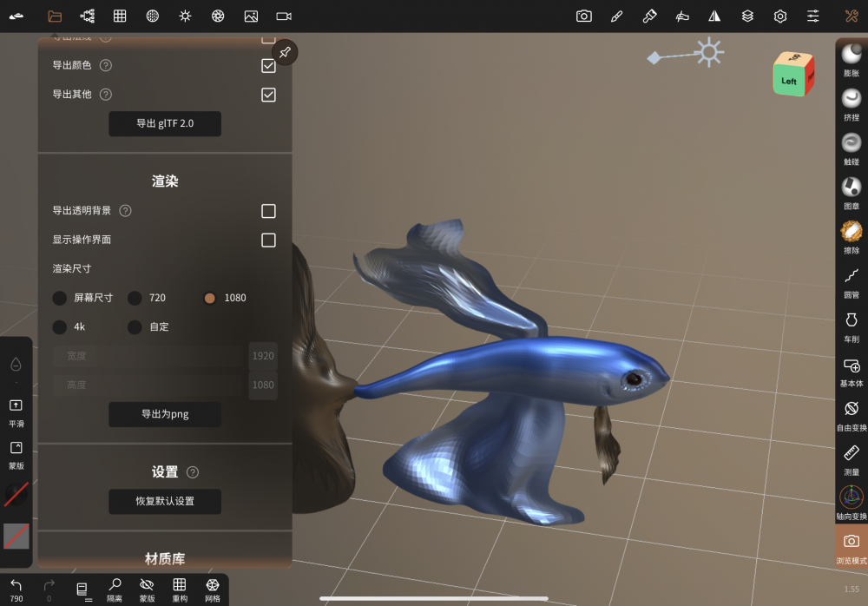The width and height of the screenshot is (868, 606).
Task: Tap the gray material color swatch
Action: pos(16,536)
